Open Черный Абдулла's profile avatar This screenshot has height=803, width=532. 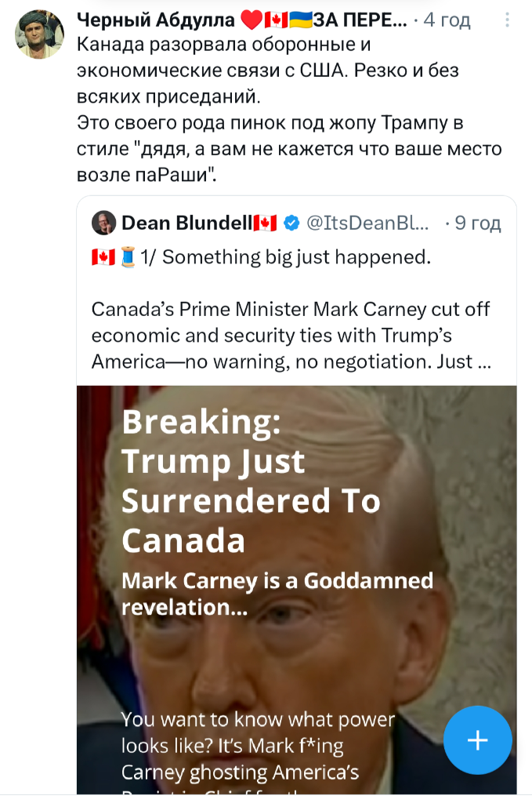pos(40,35)
